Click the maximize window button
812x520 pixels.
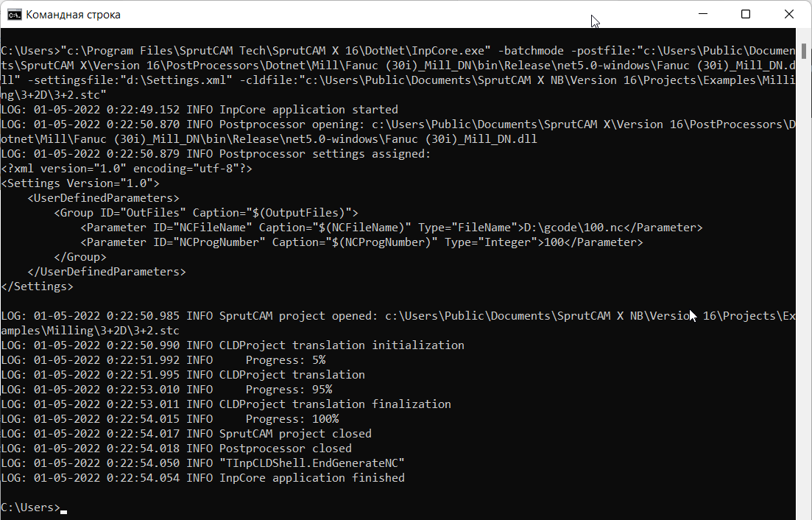(746, 14)
